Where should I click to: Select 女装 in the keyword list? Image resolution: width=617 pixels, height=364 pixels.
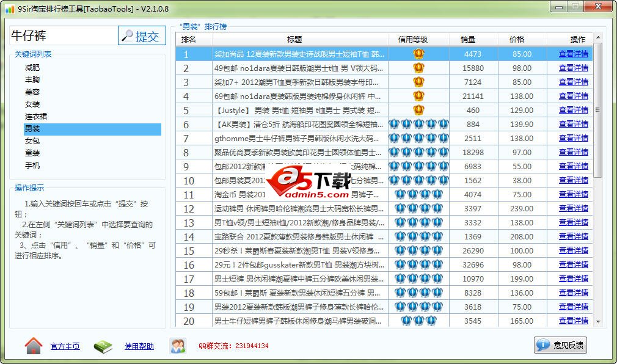[x=32, y=104]
